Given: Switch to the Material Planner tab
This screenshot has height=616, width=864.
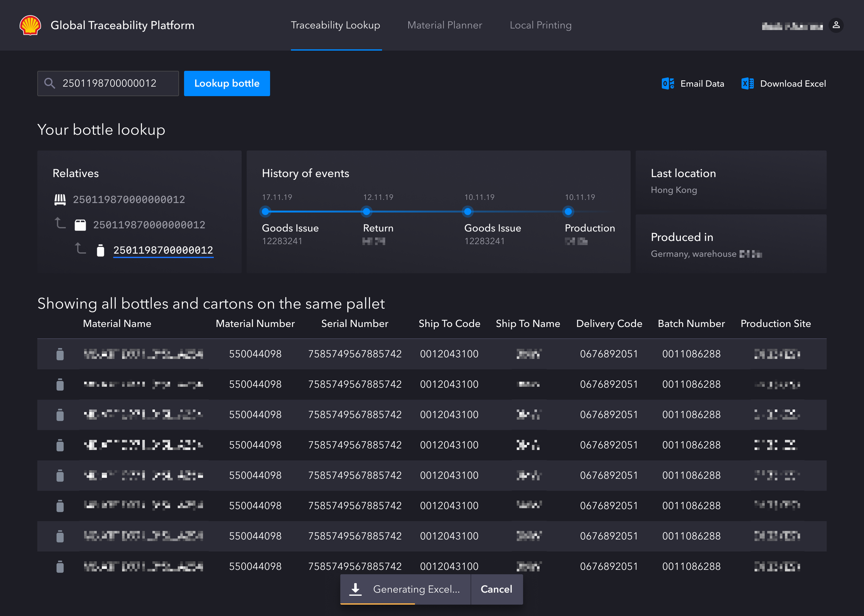Looking at the screenshot, I should pos(445,25).
